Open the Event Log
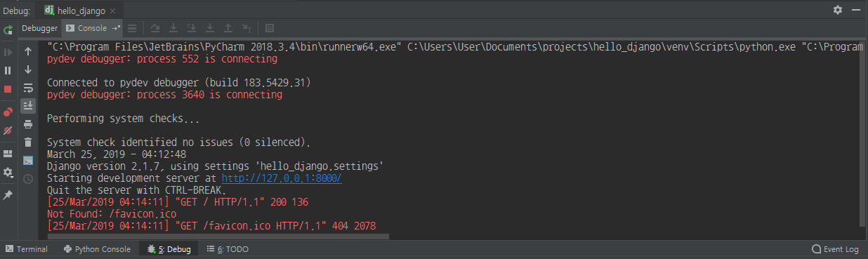The image size is (868, 259). tap(835, 249)
